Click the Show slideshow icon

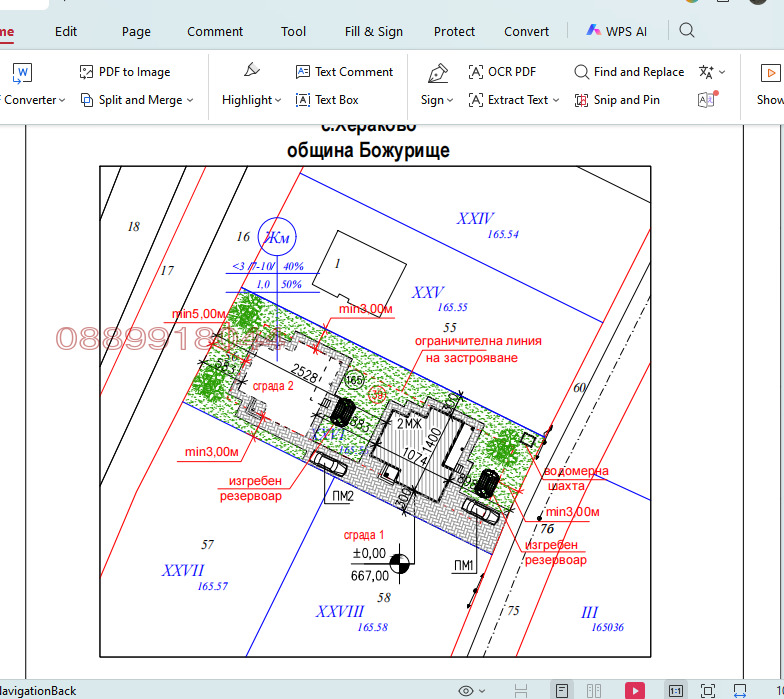tap(770, 73)
